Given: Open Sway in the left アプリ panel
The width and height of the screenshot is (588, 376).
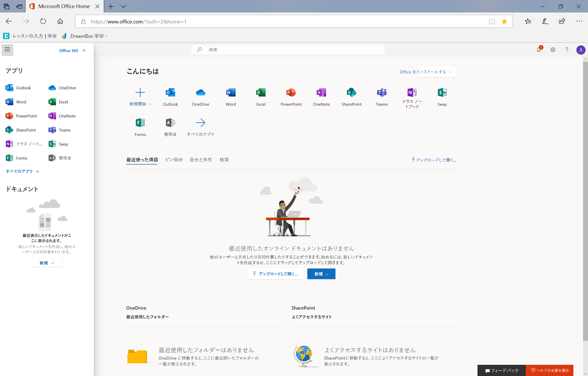Looking at the screenshot, I should pyautogui.click(x=58, y=144).
